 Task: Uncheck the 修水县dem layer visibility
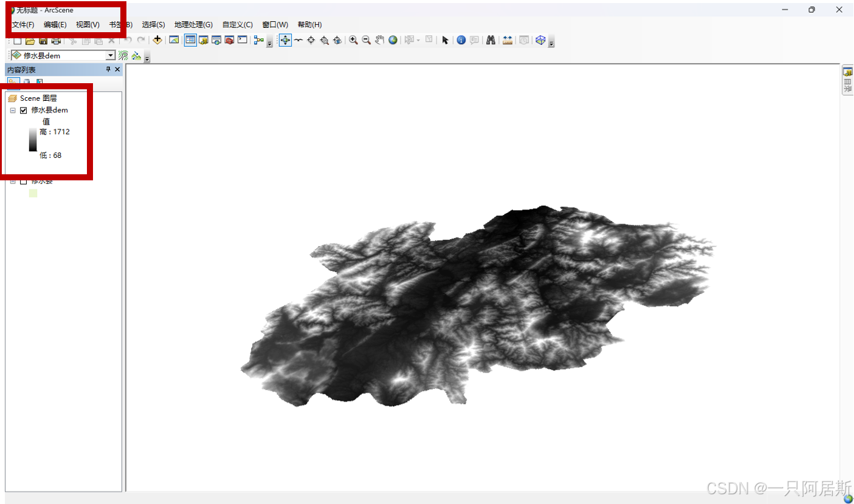coord(23,111)
